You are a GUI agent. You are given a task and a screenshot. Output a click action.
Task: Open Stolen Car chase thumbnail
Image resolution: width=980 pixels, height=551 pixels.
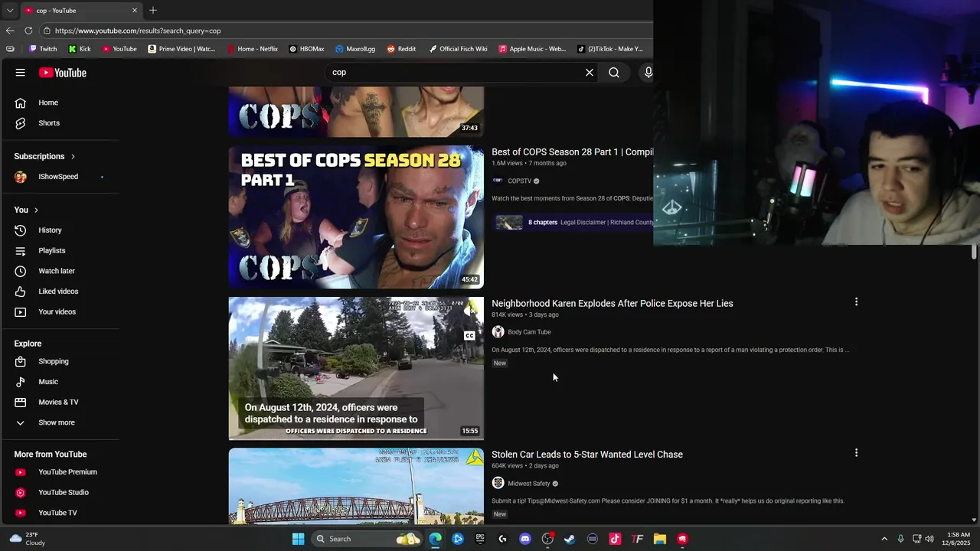(x=356, y=486)
